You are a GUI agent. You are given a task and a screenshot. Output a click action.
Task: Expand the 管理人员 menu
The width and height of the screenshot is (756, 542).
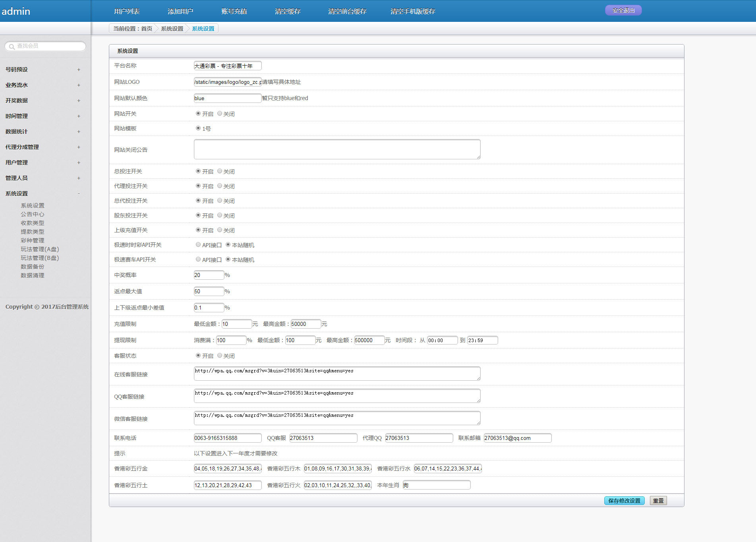[x=43, y=178]
